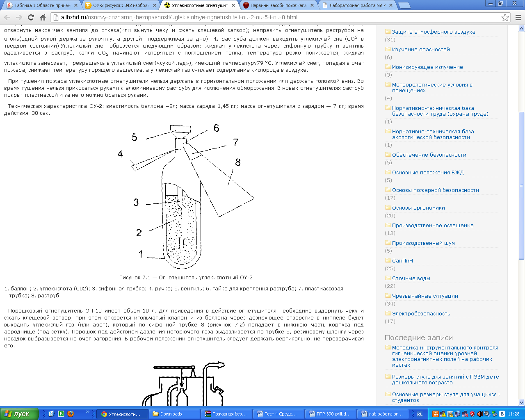Open the 'СанПиН' category
Viewport: 525px width, 420px height.
[402, 260]
